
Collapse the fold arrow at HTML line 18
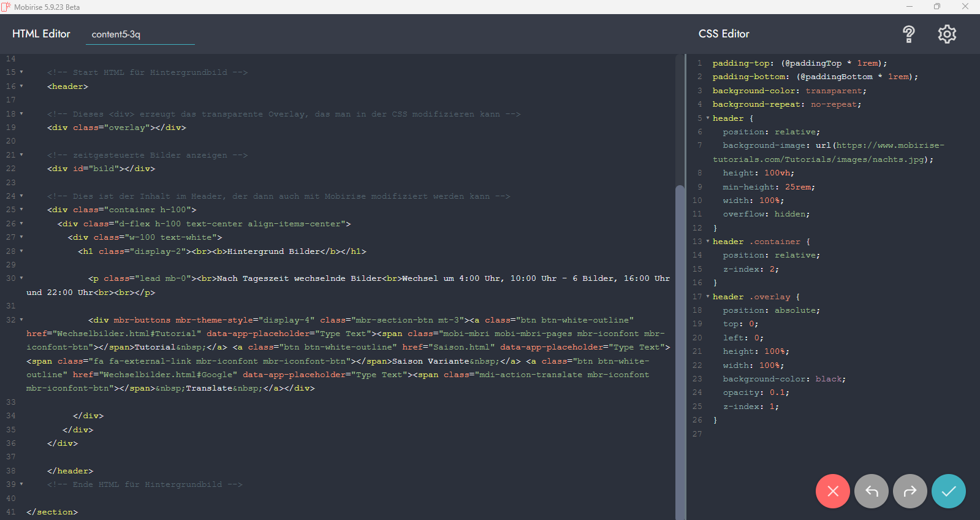[x=21, y=114]
